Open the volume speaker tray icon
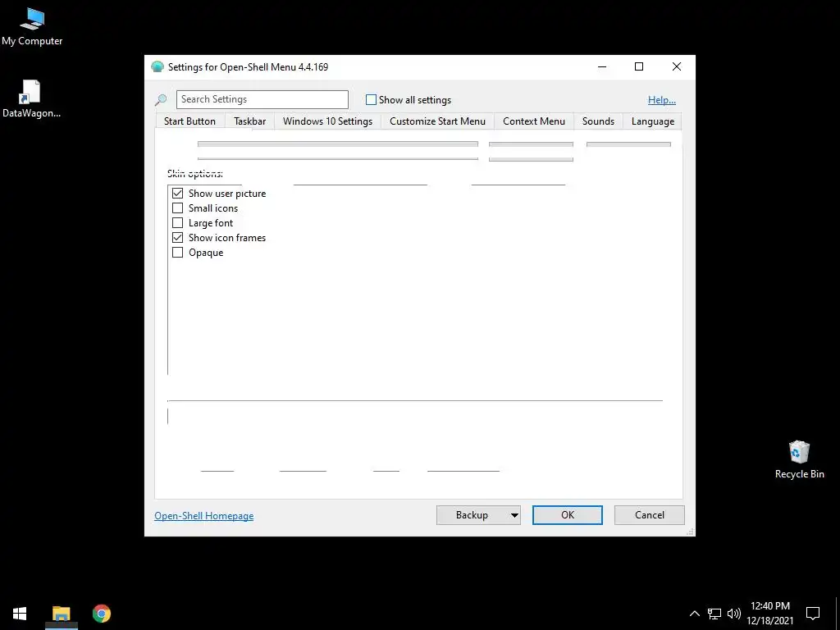840x630 pixels. (734, 614)
